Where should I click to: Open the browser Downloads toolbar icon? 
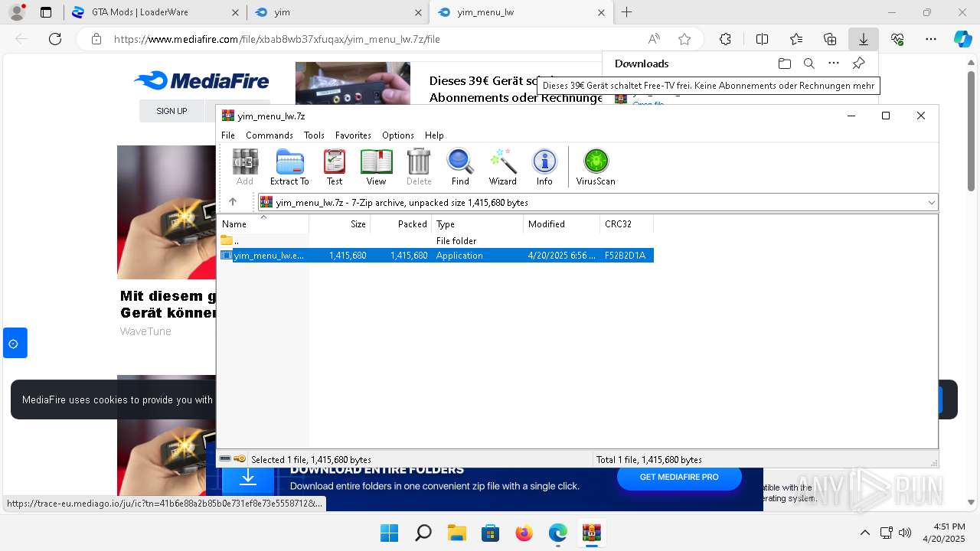[x=864, y=39]
